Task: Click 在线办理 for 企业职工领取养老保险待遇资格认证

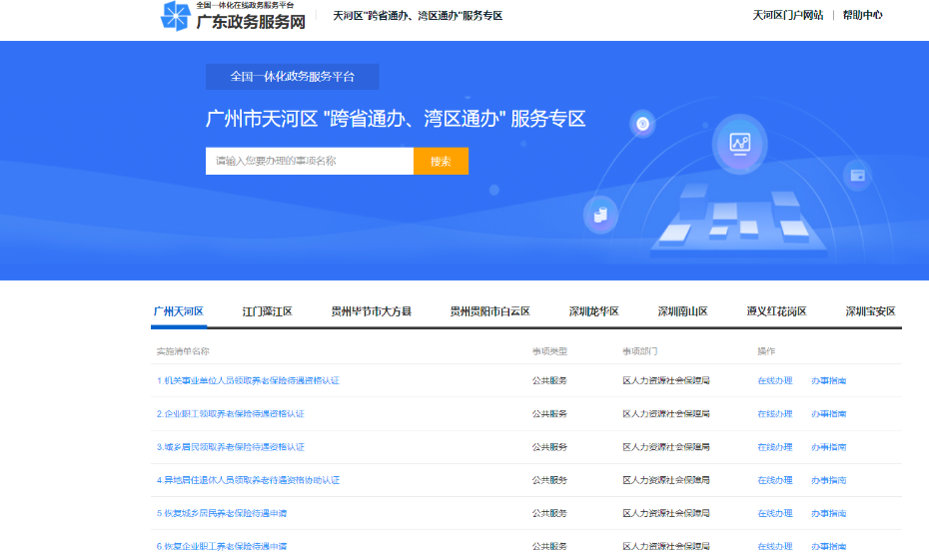Action: [774, 413]
